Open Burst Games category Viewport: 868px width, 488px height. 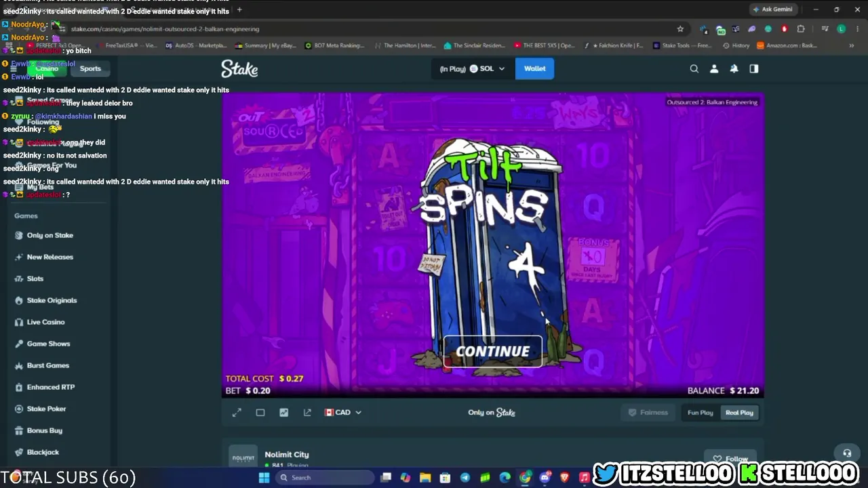[x=47, y=365]
